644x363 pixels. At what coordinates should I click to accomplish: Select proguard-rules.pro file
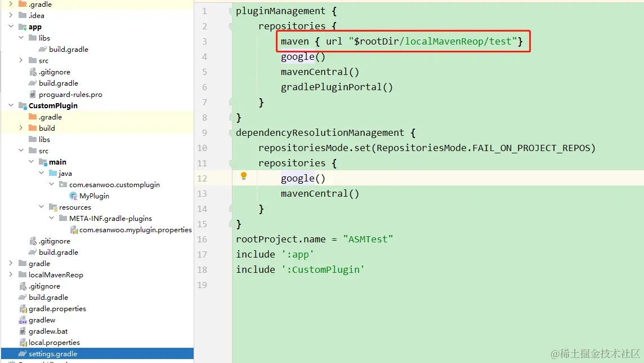pos(70,95)
